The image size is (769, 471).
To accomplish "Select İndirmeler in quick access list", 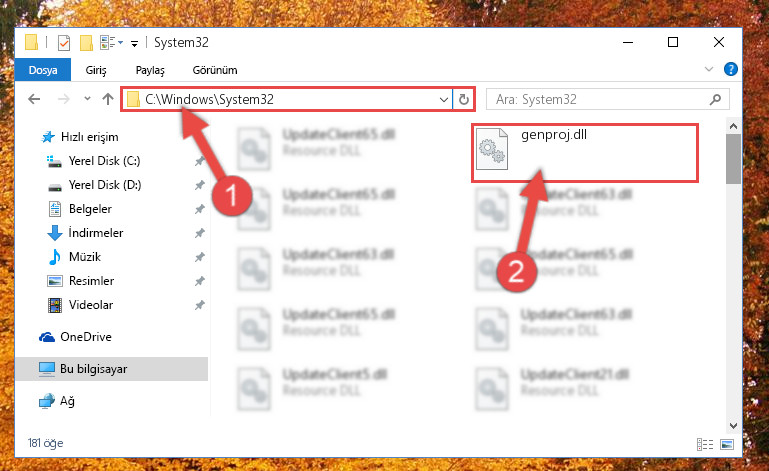I will (96, 233).
